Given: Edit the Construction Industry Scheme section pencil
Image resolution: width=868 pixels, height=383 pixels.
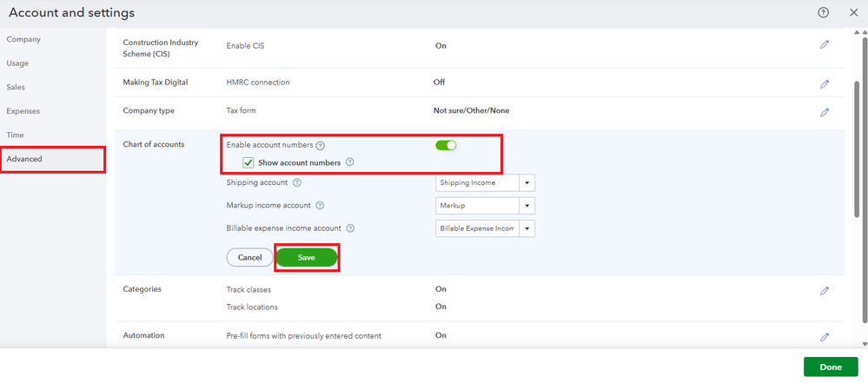Looking at the screenshot, I should (x=825, y=45).
